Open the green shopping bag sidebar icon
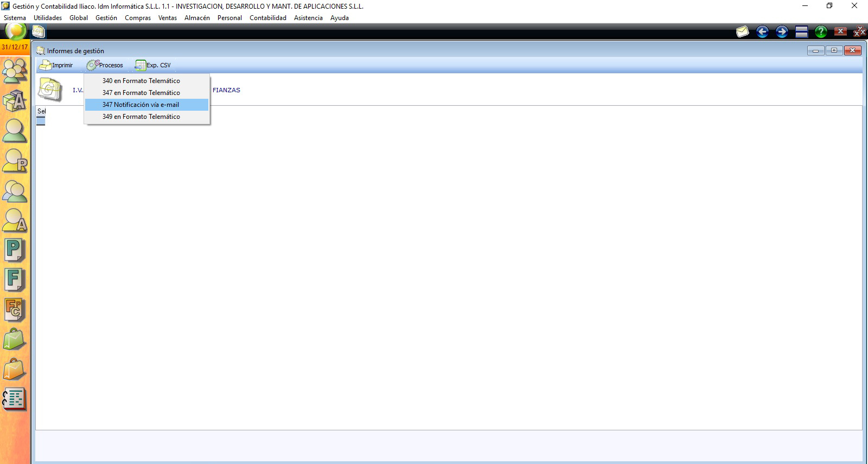The height and width of the screenshot is (464, 868). 15,340
